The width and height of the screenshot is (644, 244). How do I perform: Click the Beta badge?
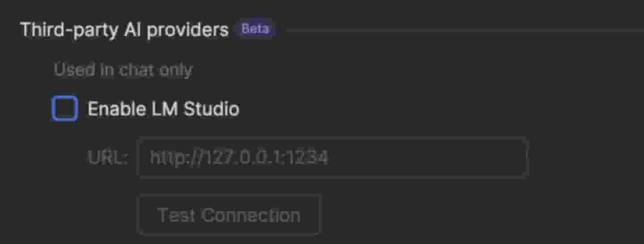pos(255,29)
